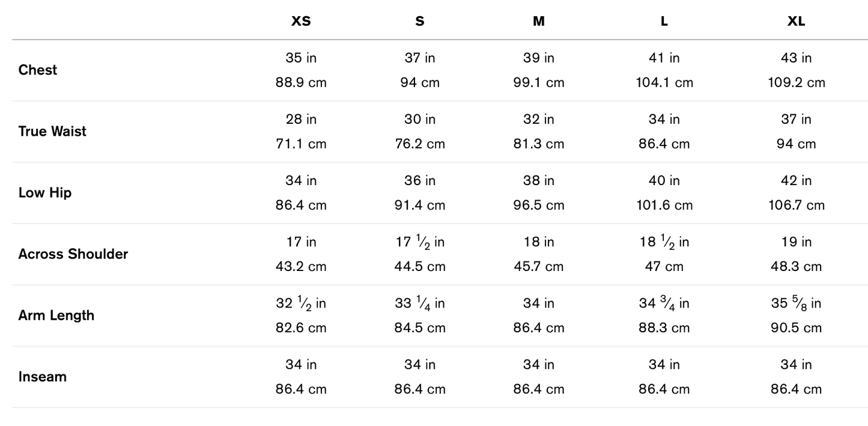The height and width of the screenshot is (426, 868).
Task: Click the 40 in low hip value
Action: coord(664,180)
